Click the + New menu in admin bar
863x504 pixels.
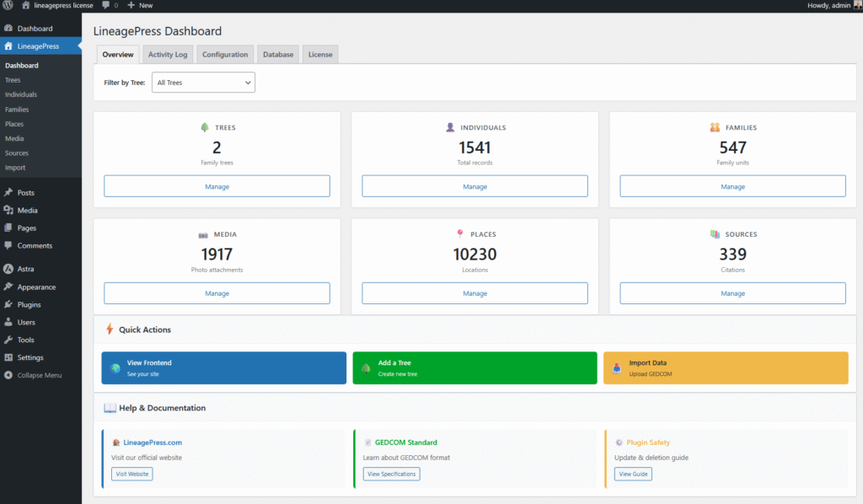(x=140, y=5)
